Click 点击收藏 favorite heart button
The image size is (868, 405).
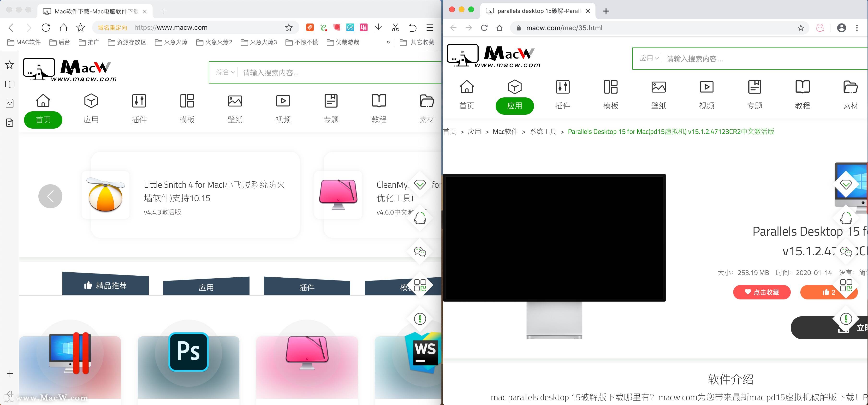tap(761, 292)
